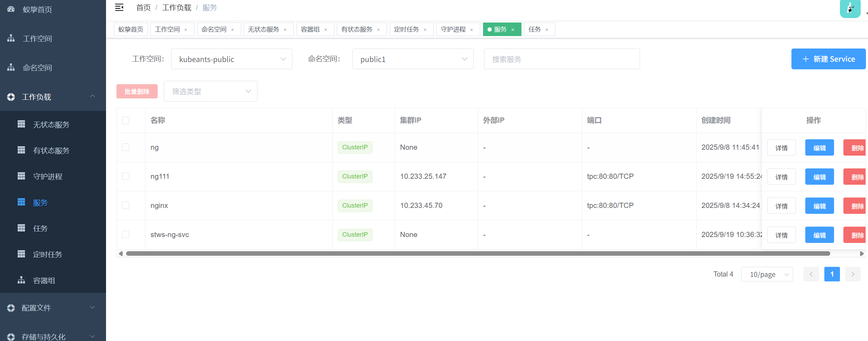
Task: Click the user avatar icon
Action: (850, 9)
